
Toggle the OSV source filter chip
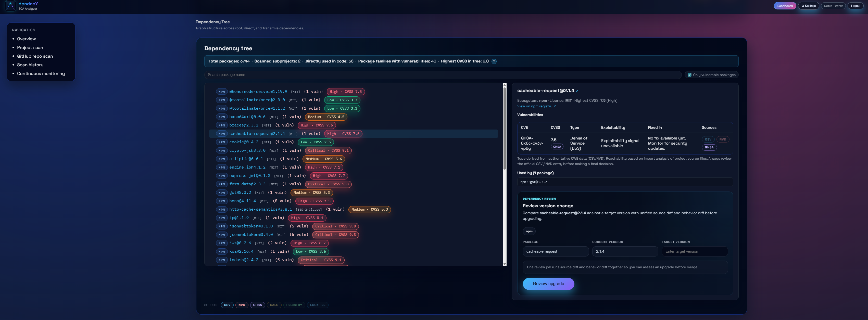click(227, 305)
